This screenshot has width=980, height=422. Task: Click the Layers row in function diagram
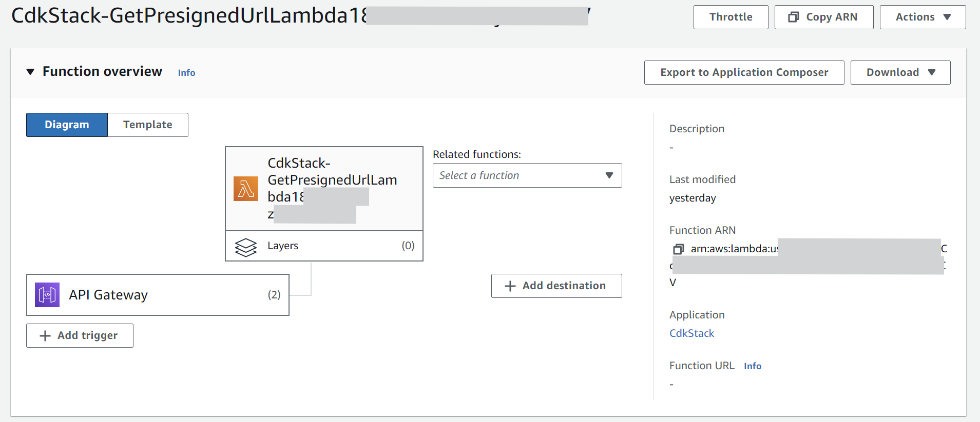tap(324, 246)
